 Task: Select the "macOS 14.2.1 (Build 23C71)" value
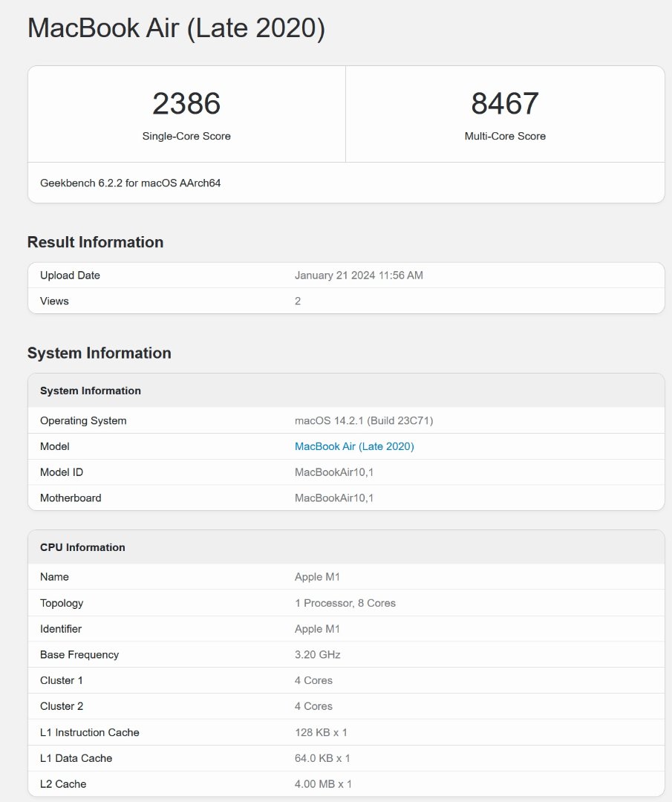pos(364,420)
